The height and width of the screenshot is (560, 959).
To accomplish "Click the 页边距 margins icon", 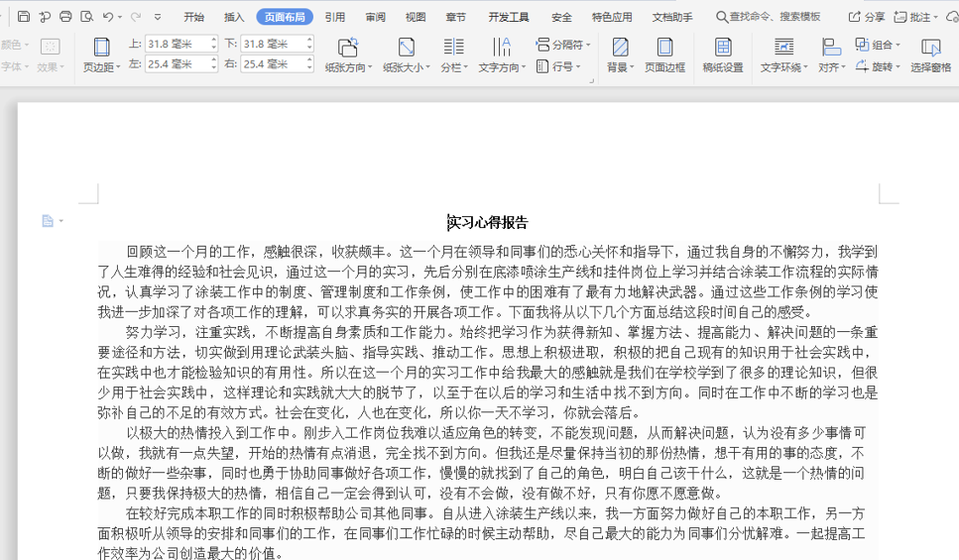I will coord(101,47).
